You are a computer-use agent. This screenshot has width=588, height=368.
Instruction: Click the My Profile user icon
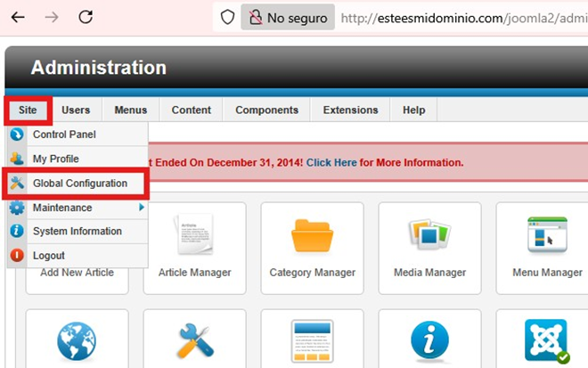point(17,159)
